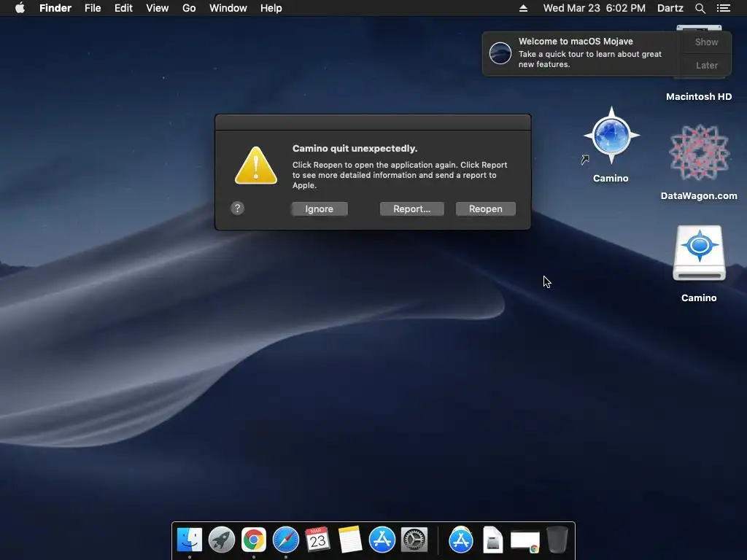747x560 pixels.
Task: Select the Camino disk image volume icon
Action: pyautogui.click(x=699, y=253)
